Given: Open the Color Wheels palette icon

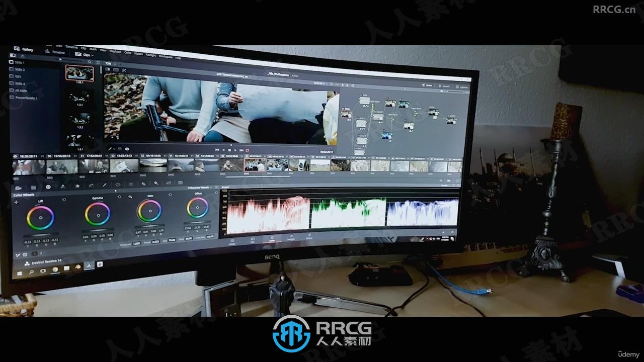Looking at the screenshot, I should pyautogui.click(x=48, y=187).
